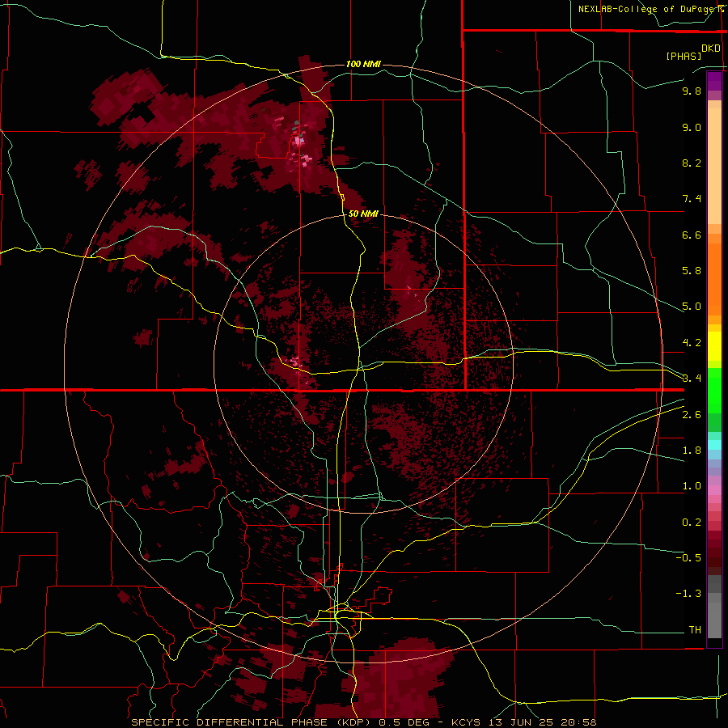Image resolution: width=728 pixels, height=728 pixels.
Task: Click the 8.2 value on the color scale
Action: coord(692,163)
